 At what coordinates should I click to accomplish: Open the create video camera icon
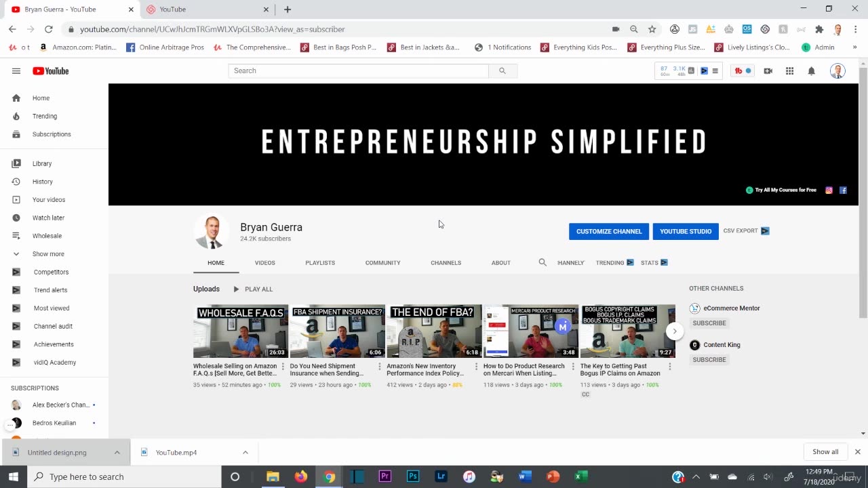click(x=768, y=70)
